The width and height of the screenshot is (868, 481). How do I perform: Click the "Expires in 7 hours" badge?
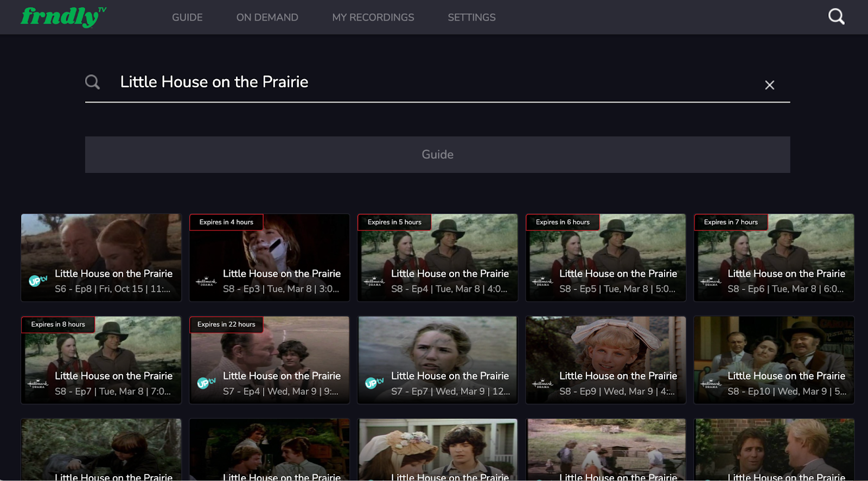pyautogui.click(x=731, y=222)
